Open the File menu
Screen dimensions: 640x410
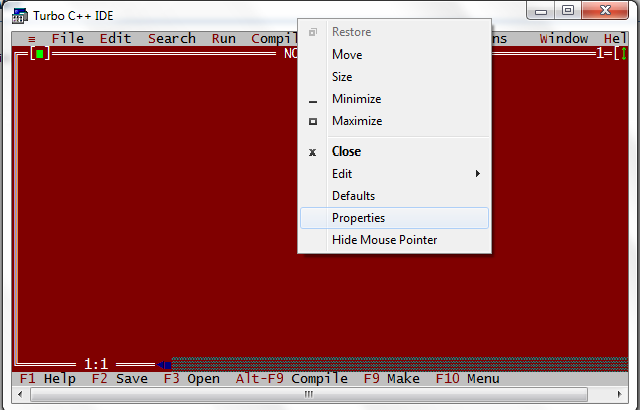[x=67, y=38]
